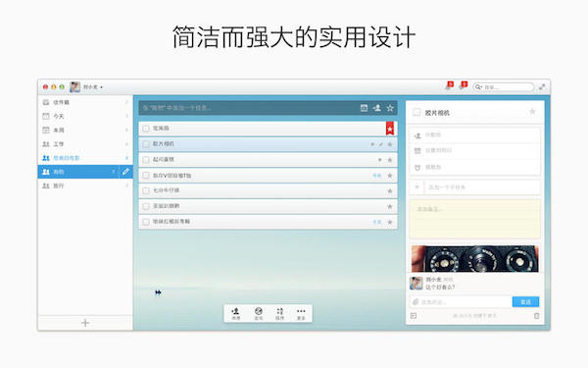Click the share icon in bottom toolbar
Screen dimensions: 588x368
pyautogui.click(x=235, y=313)
